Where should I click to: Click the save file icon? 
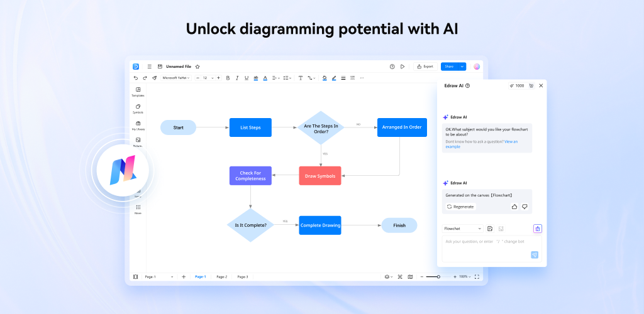pos(160,67)
